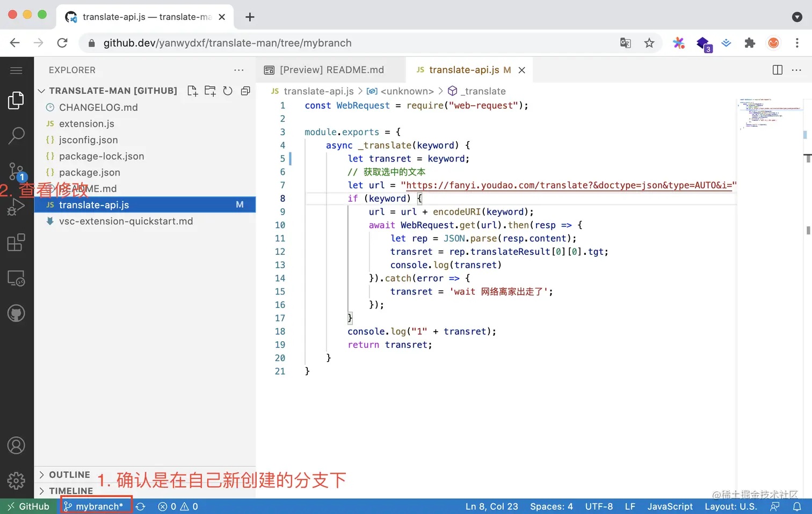Open the Search view in activity bar
Screen dimensions: 812x514
pos(16,136)
